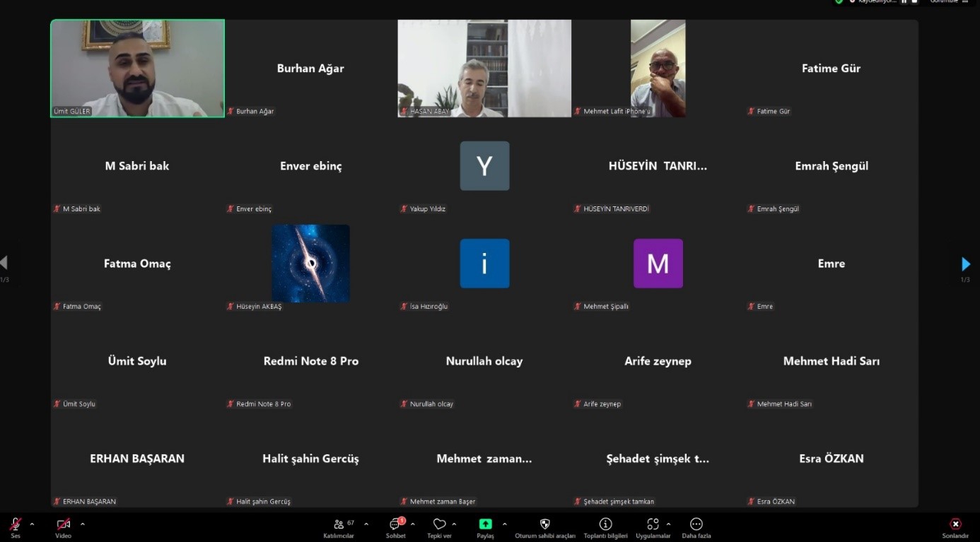Click muted mic icon beside Fatma Omaç tag
This screenshot has width=980, height=542.
click(57, 306)
